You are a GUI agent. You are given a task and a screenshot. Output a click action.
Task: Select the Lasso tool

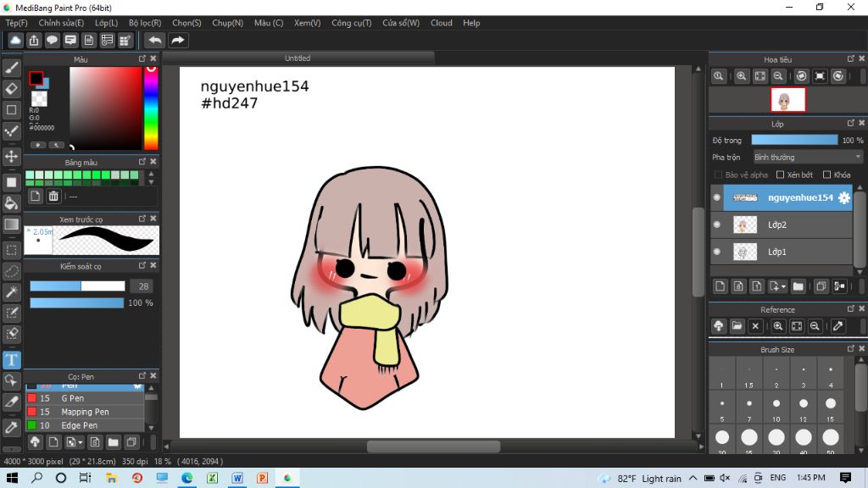[12, 271]
